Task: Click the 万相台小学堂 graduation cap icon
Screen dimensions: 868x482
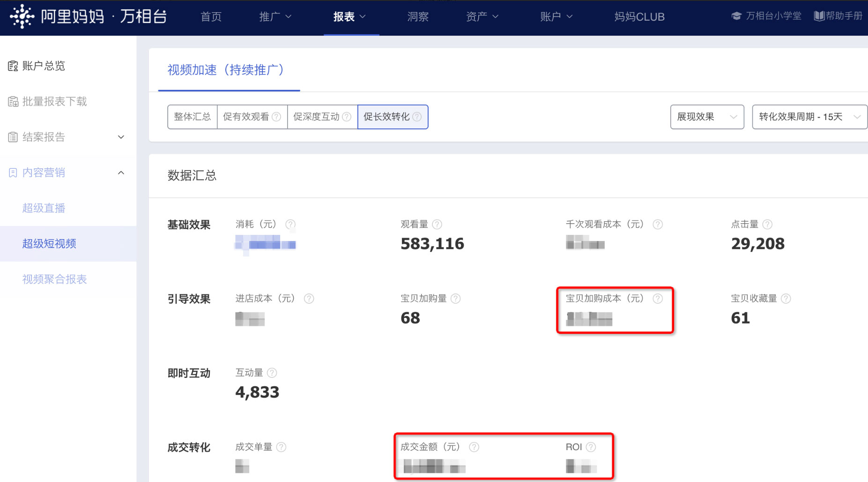Action: (736, 16)
